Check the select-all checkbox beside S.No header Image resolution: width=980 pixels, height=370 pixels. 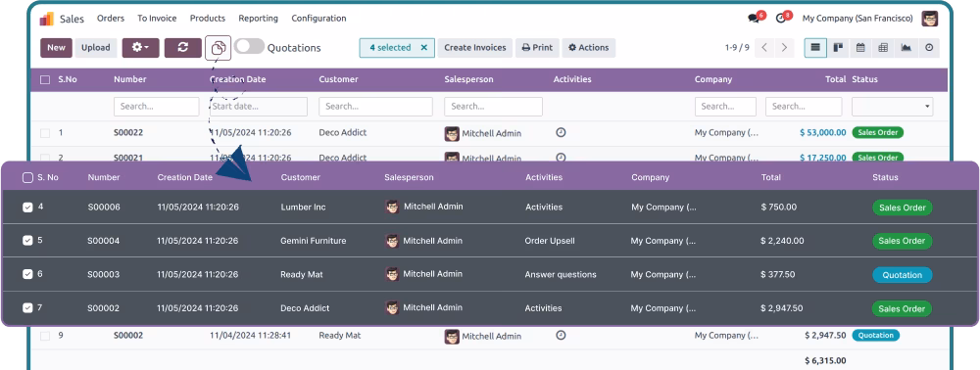45,80
